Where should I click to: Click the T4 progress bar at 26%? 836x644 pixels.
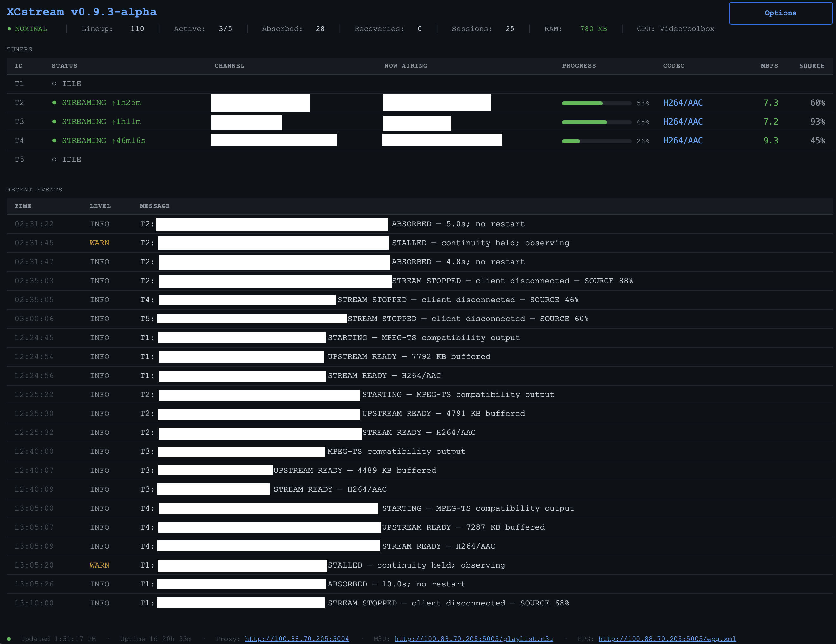597,141
